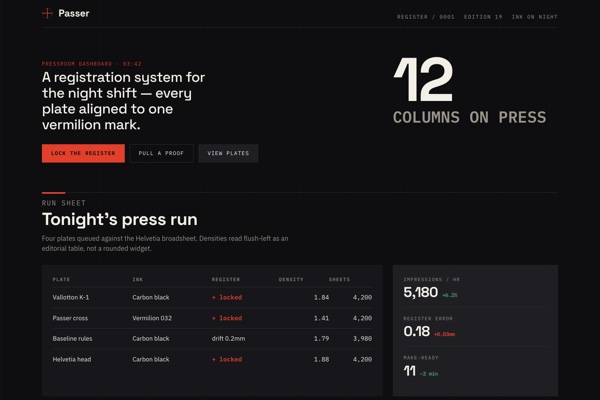This screenshot has height=400, width=600.
Task: Click the Lock the Register button
Action: click(83, 153)
